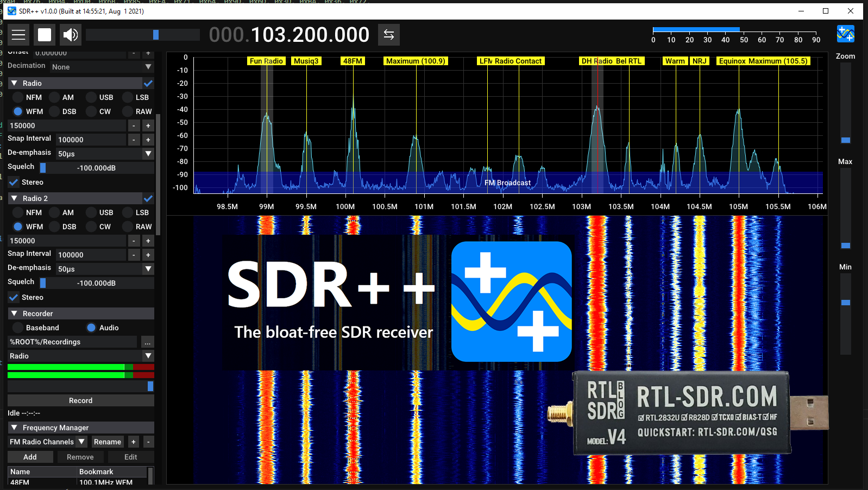Screen dimensions: 868x490
Task: Decrease Radio bandwidth with minus button
Action: click(x=134, y=125)
